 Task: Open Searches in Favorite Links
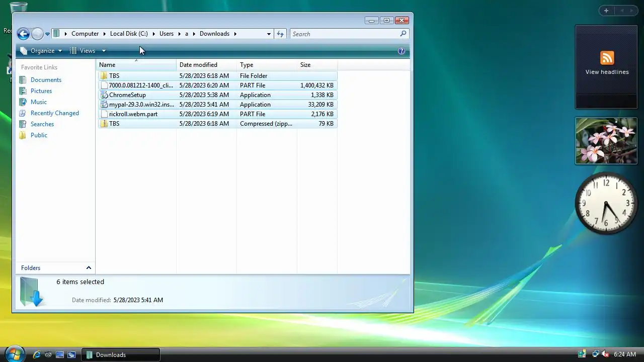click(x=42, y=124)
